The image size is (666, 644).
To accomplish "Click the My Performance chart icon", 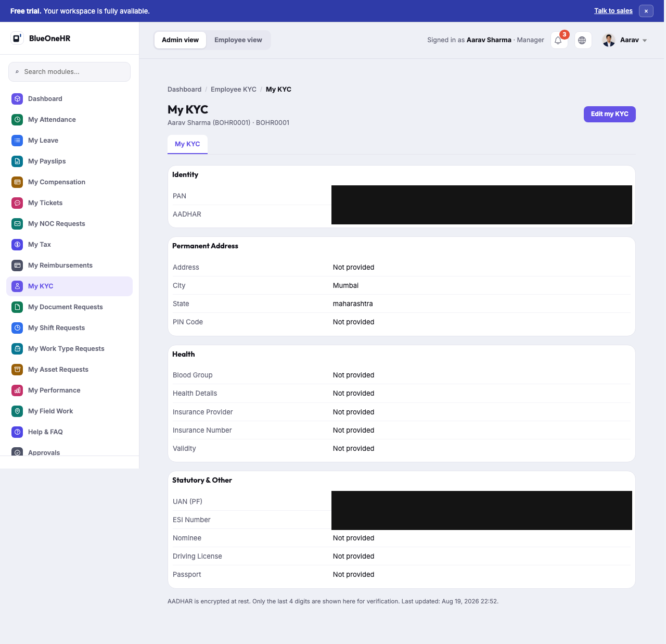I will 17,390.
